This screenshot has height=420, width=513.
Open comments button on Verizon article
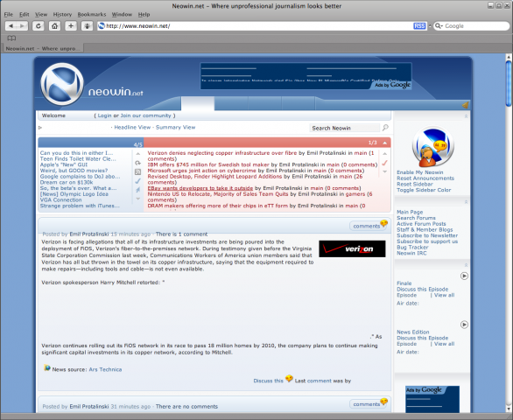coord(368,226)
